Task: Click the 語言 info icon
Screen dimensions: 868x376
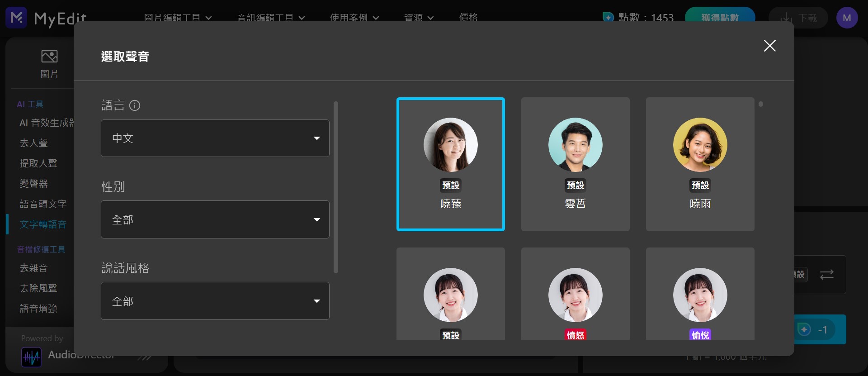Action: click(x=135, y=105)
